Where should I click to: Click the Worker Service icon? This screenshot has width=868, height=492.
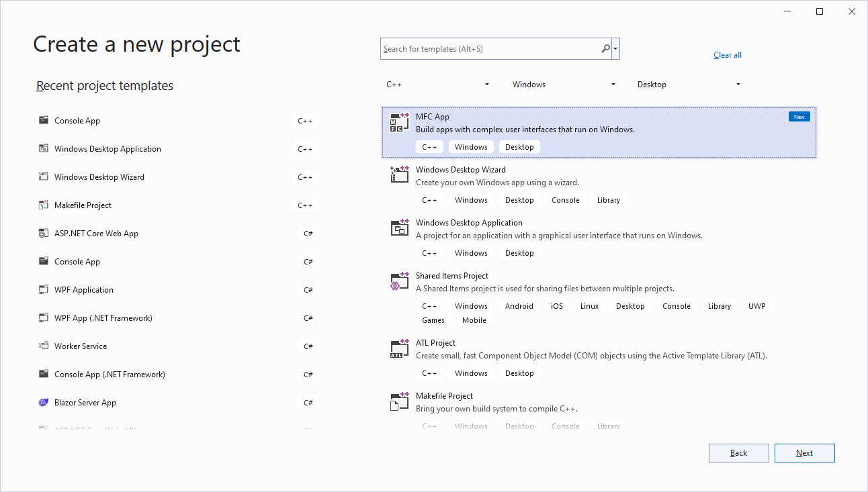44,346
